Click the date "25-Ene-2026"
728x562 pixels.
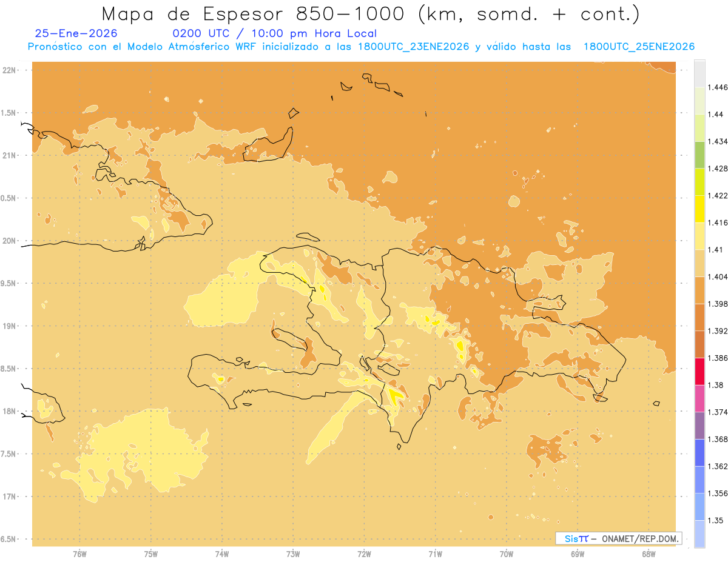(x=76, y=34)
